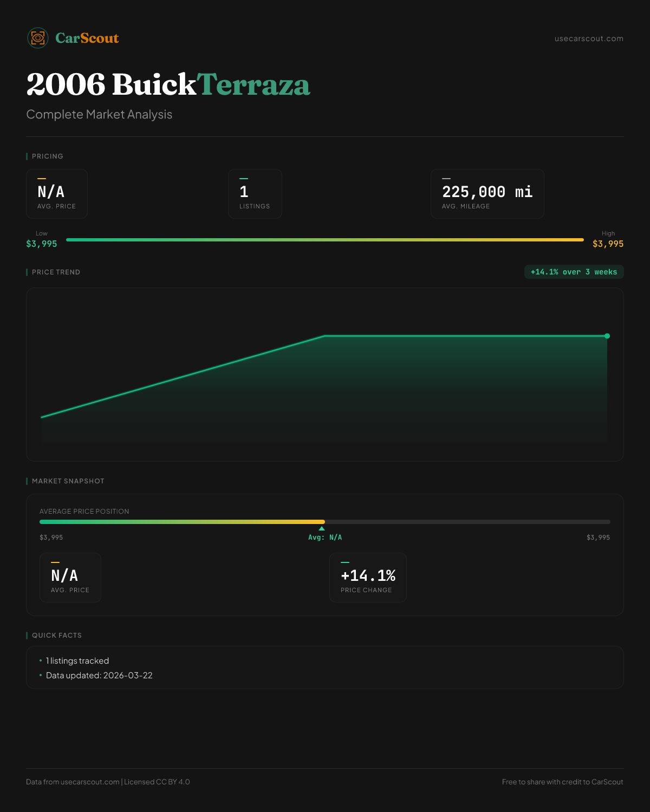The width and height of the screenshot is (650, 812).
Task: Open the usecarscout.com link in header
Action: (589, 38)
